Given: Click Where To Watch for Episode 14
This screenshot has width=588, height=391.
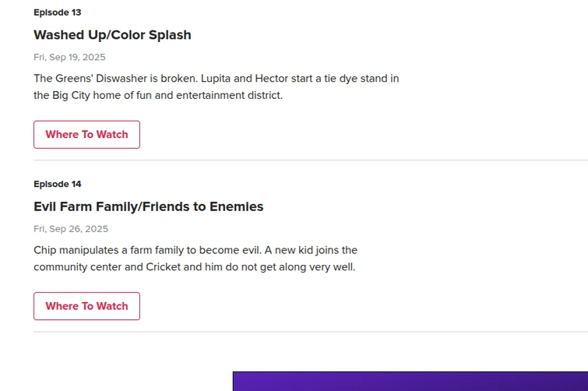Looking at the screenshot, I should (86, 306).
